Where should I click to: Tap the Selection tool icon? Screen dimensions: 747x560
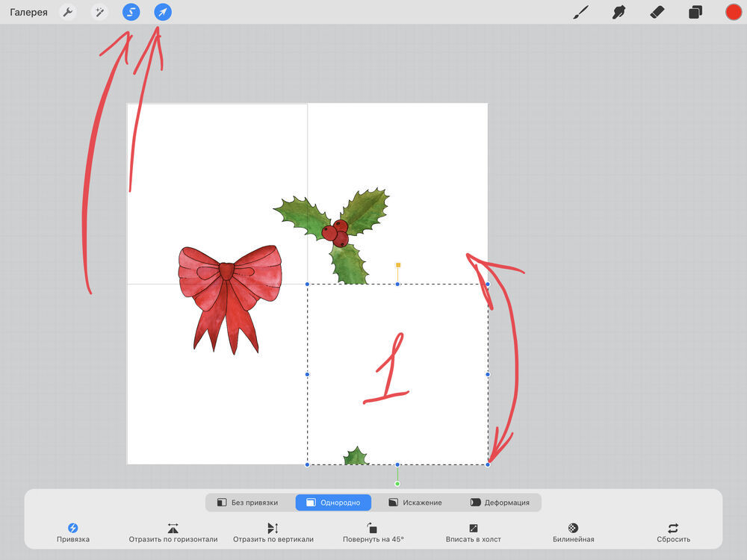(x=131, y=13)
